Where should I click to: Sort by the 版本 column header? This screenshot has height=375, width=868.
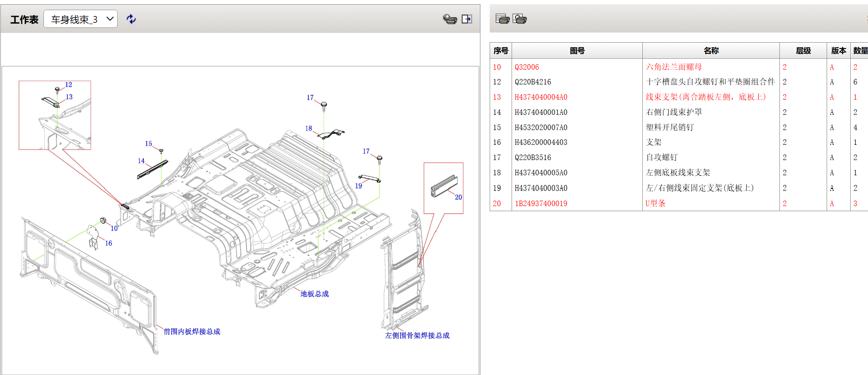point(838,51)
